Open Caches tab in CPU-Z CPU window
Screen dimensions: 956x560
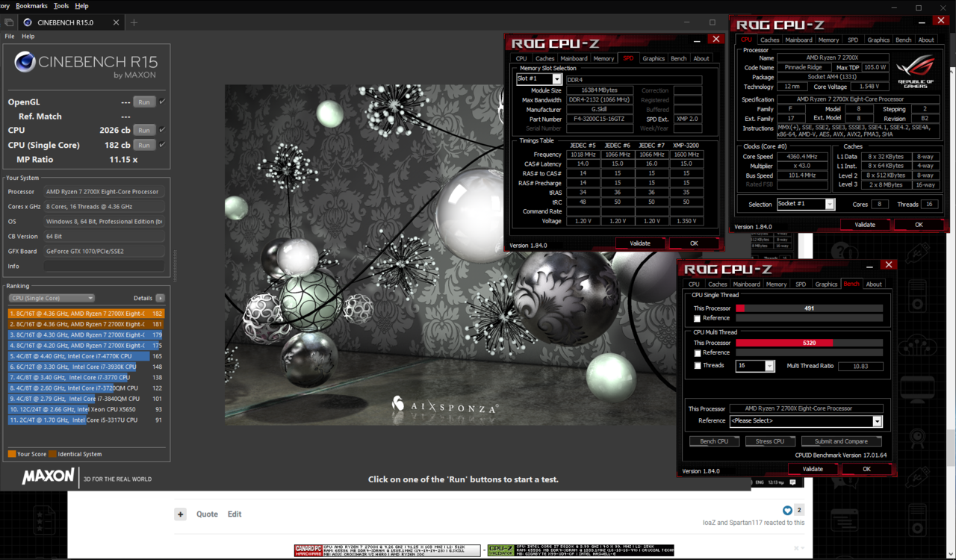tap(769, 40)
